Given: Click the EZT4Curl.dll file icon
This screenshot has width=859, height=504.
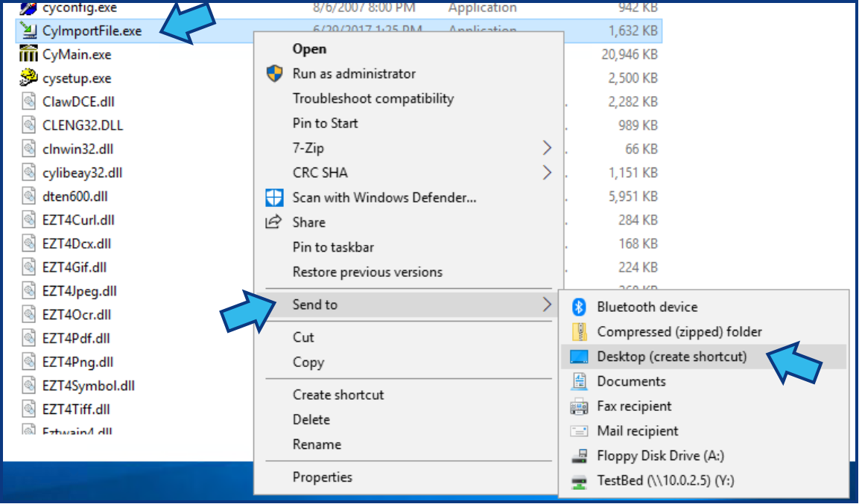Looking at the screenshot, I should click(x=28, y=220).
